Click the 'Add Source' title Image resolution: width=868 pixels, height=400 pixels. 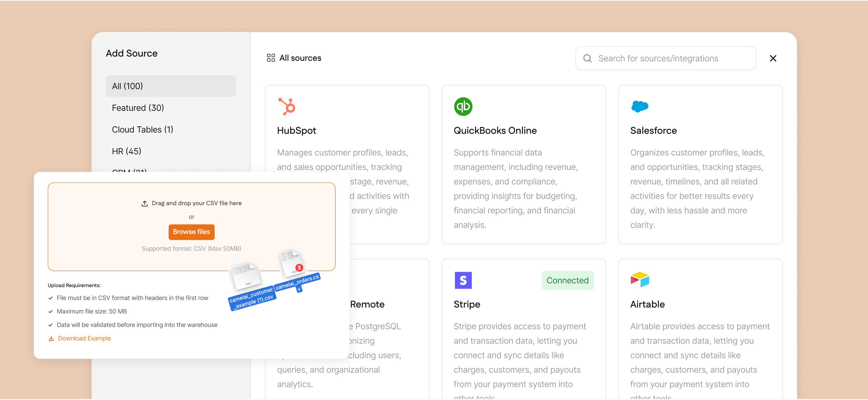click(131, 53)
